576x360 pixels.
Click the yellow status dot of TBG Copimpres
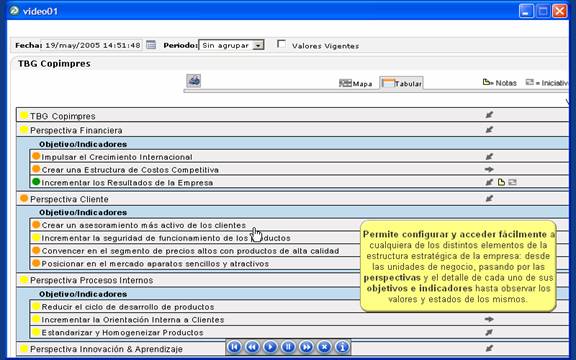click(24, 115)
